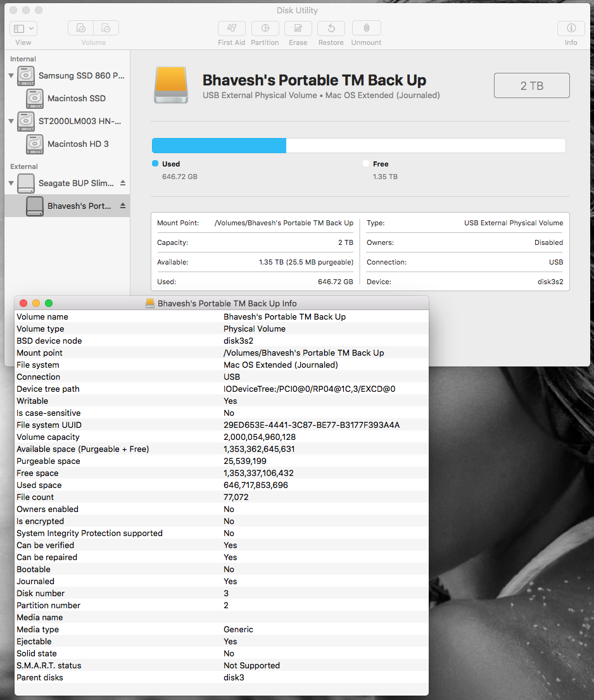Select the Macintosh HD 3 volume

click(67, 144)
